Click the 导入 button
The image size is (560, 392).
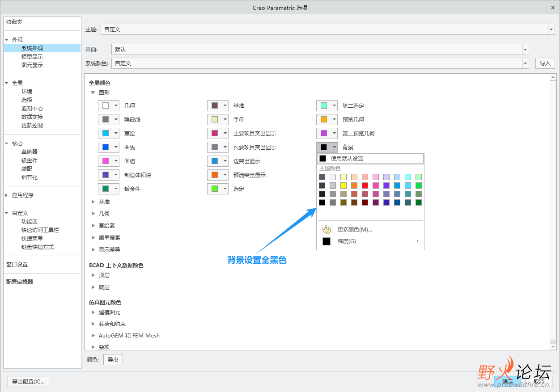click(x=545, y=63)
